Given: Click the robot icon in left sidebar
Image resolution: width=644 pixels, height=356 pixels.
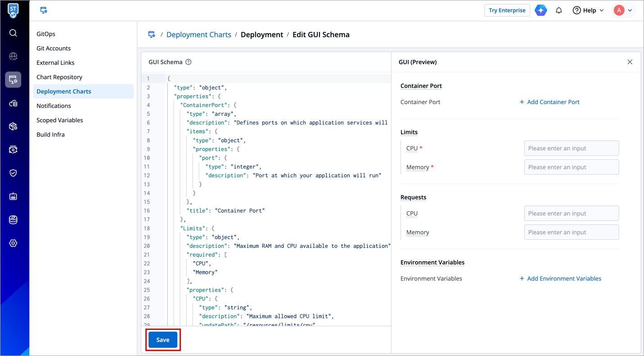Looking at the screenshot, I should click(13, 196).
